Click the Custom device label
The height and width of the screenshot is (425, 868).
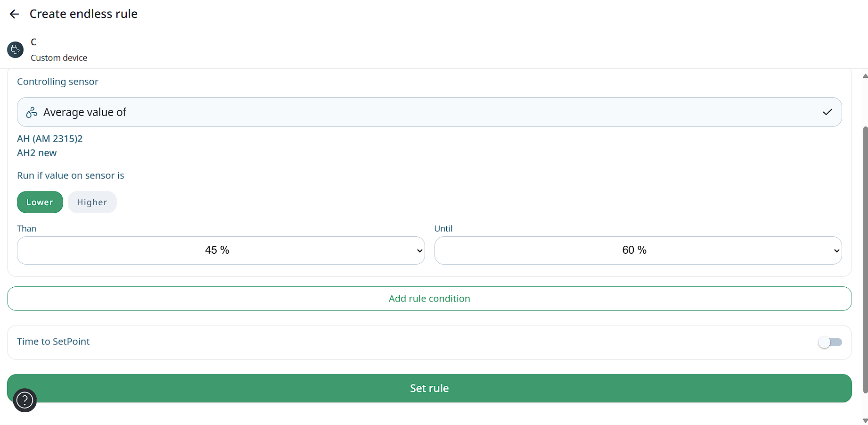click(x=59, y=58)
